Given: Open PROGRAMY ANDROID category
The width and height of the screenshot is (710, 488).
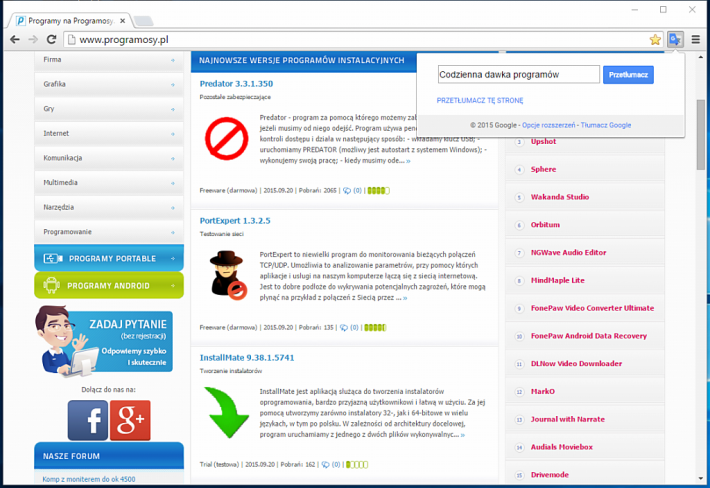Looking at the screenshot, I should 109,285.
